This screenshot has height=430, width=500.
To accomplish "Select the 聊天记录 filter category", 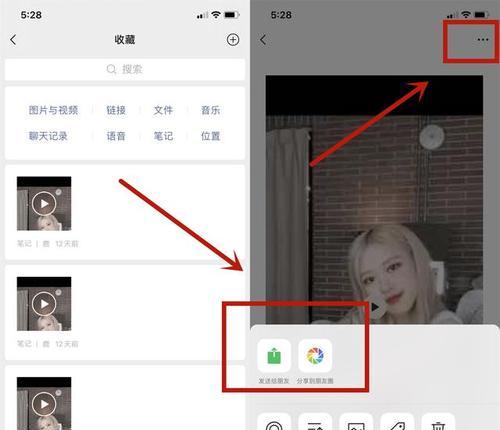I will coord(48,136).
